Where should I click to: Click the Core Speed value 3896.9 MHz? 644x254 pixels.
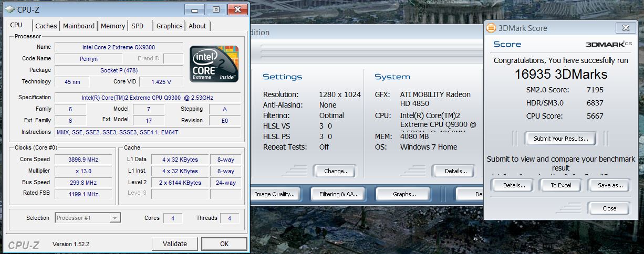click(83, 160)
